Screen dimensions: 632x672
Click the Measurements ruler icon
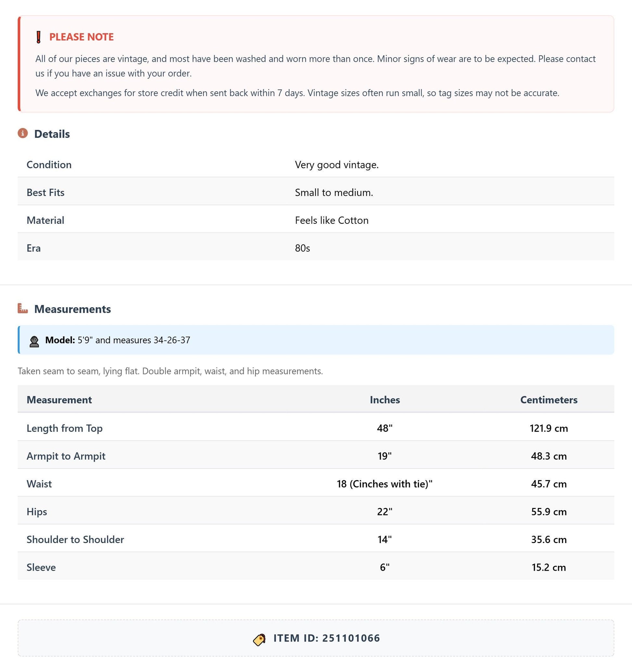(x=23, y=308)
